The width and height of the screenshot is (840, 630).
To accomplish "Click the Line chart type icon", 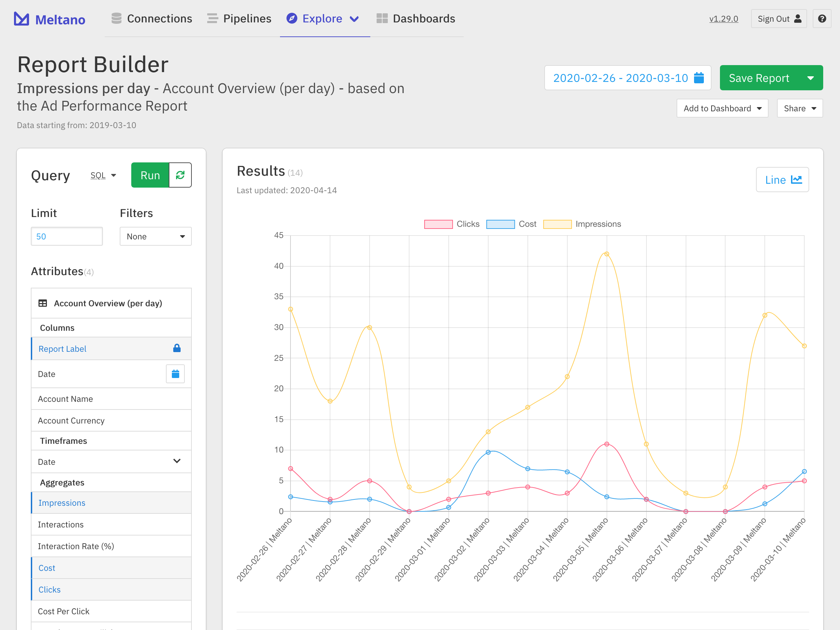I will (796, 180).
